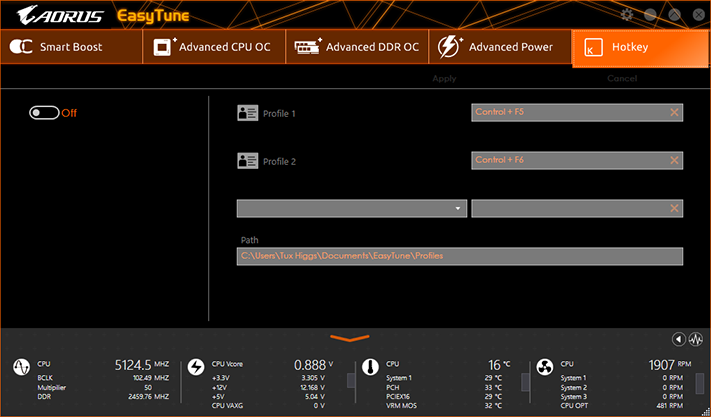Clear the Control + F5 hotkey

[x=674, y=112]
